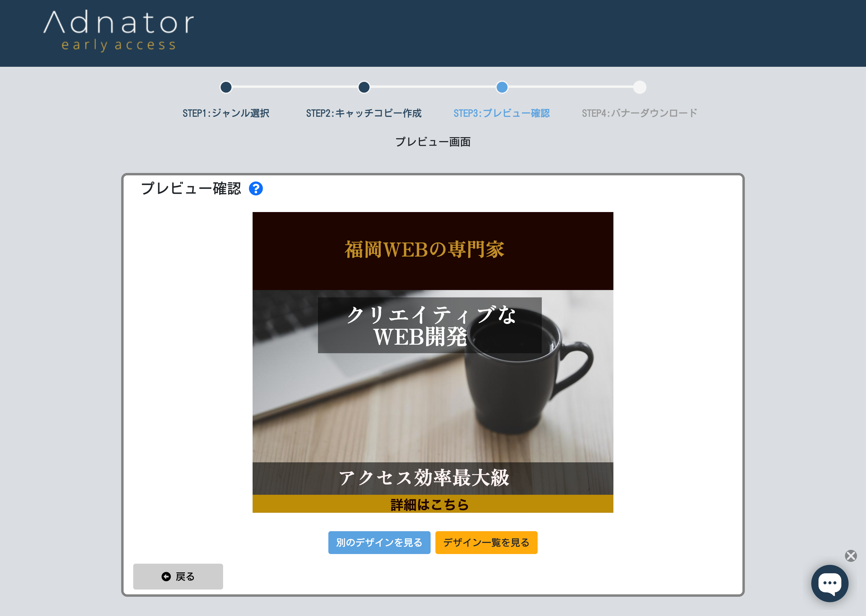Close the chat widget with X icon
Viewport: 866px width, 616px height.
[x=851, y=556]
